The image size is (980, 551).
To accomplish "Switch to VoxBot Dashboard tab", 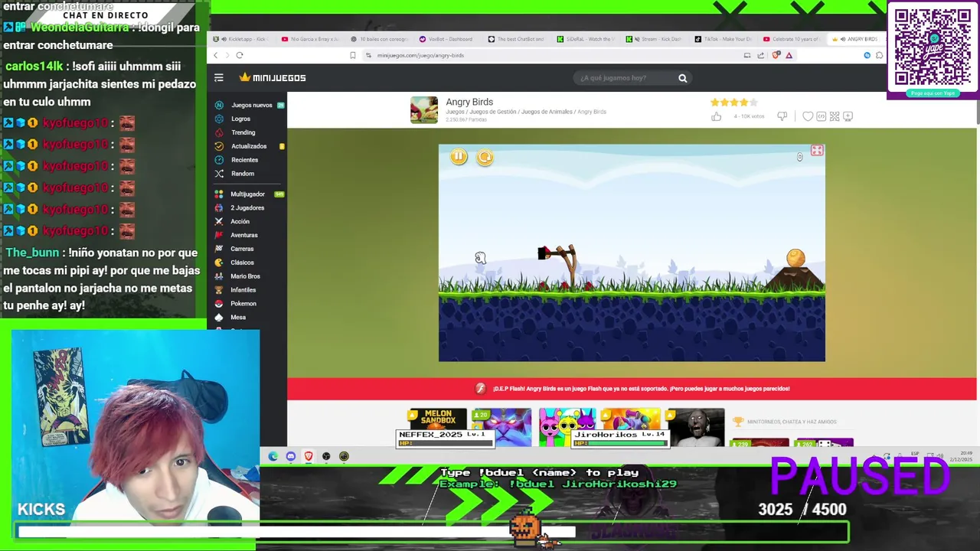I will pos(449,39).
